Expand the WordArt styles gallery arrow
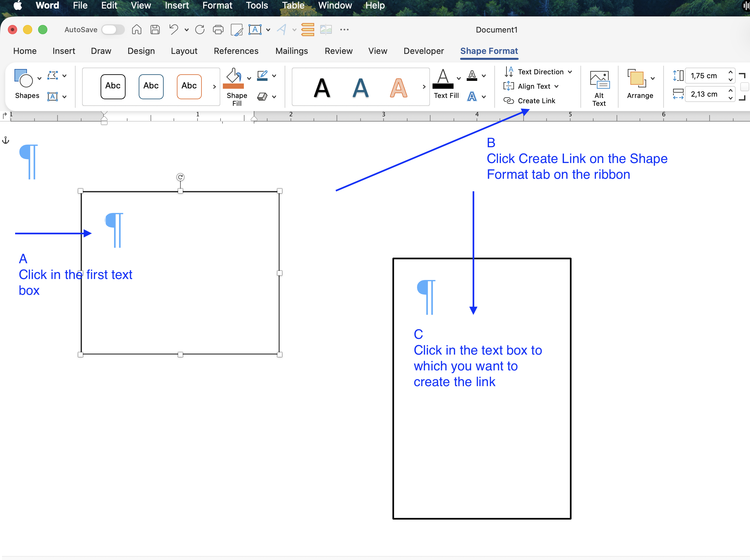Image resolution: width=750 pixels, height=560 pixels. pyautogui.click(x=424, y=87)
